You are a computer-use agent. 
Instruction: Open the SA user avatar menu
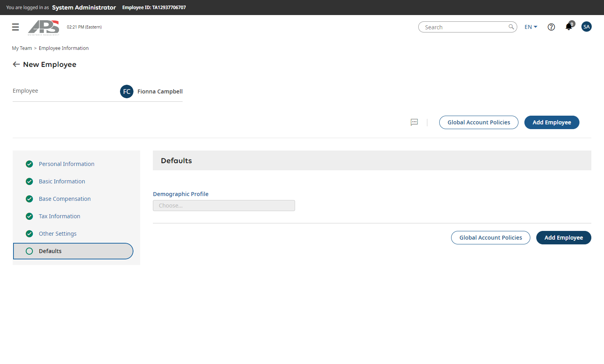tap(587, 27)
